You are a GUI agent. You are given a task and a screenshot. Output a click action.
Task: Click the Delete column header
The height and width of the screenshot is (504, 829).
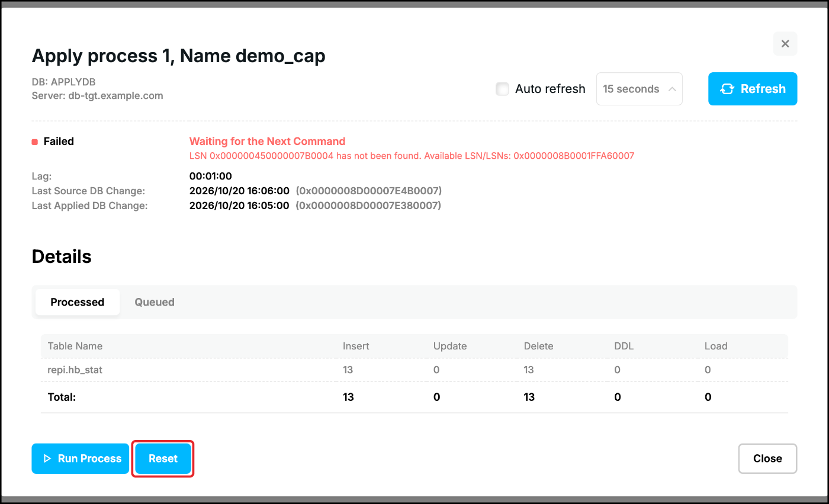coord(539,346)
